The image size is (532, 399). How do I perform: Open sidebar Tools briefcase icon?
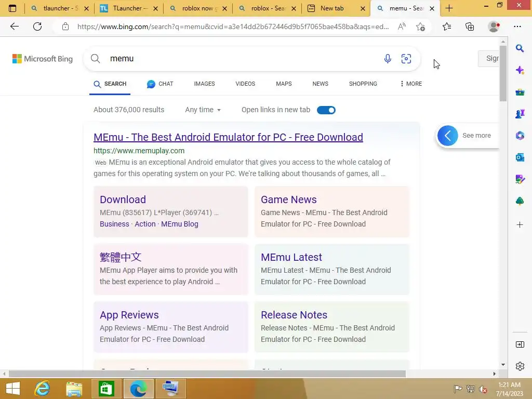520,92
